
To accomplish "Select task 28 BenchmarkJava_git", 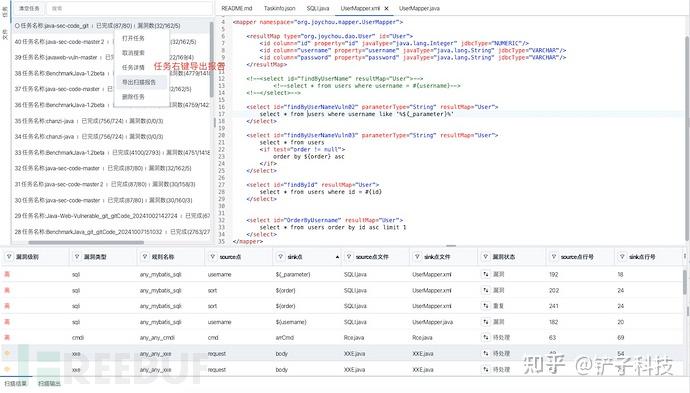I will (x=111, y=232).
